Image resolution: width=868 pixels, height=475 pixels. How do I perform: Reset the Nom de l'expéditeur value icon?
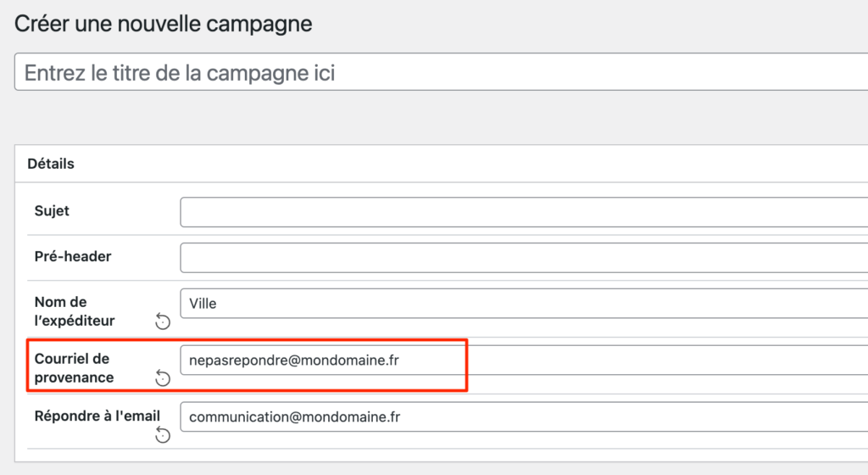[x=163, y=321]
